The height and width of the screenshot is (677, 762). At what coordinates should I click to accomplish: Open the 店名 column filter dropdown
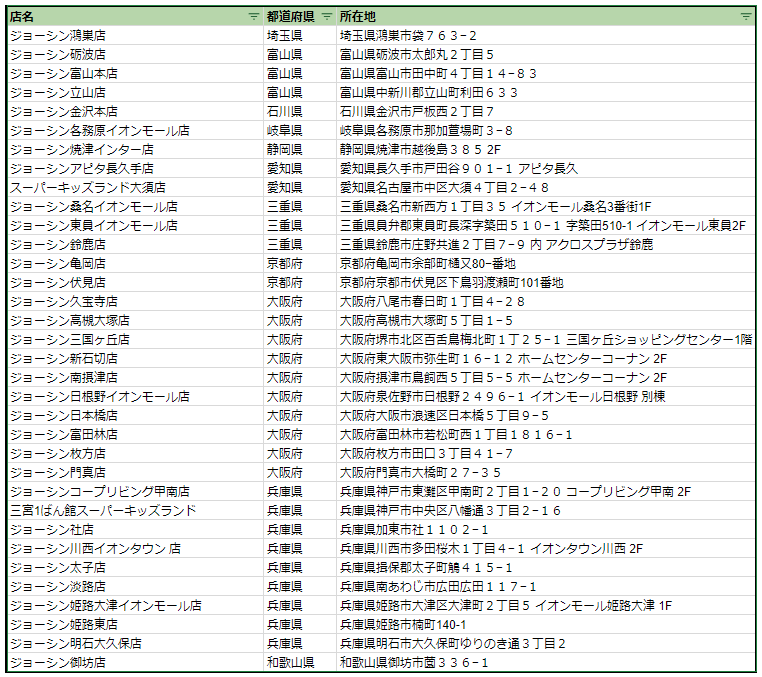(254, 17)
